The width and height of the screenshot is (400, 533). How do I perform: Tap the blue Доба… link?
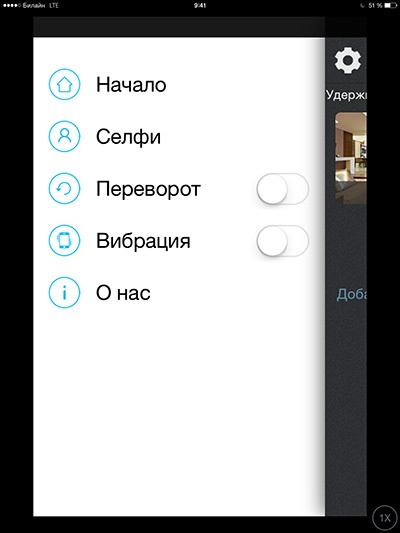tap(352, 294)
